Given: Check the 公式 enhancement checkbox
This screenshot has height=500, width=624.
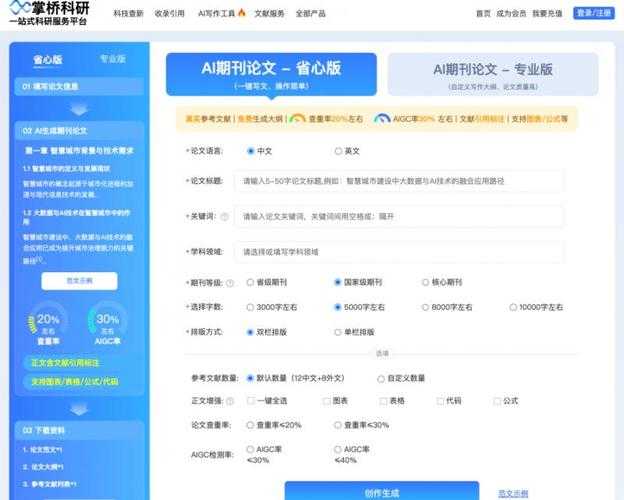Looking at the screenshot, I should click(x=497, y=401).
